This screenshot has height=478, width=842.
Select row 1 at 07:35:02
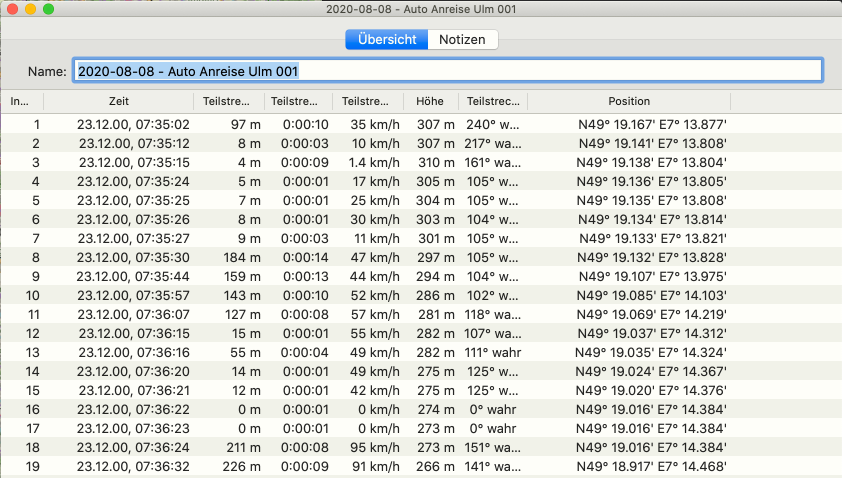tap(133, 125)
